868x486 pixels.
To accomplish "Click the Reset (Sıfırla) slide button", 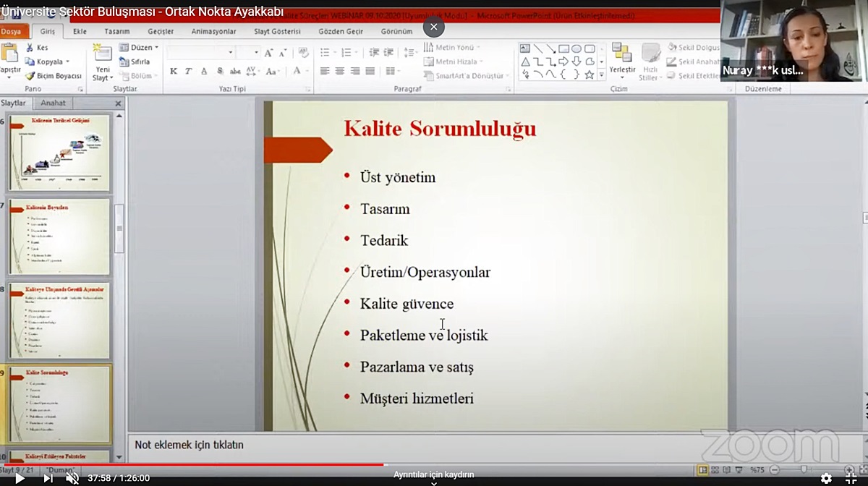I will (135, 61).
